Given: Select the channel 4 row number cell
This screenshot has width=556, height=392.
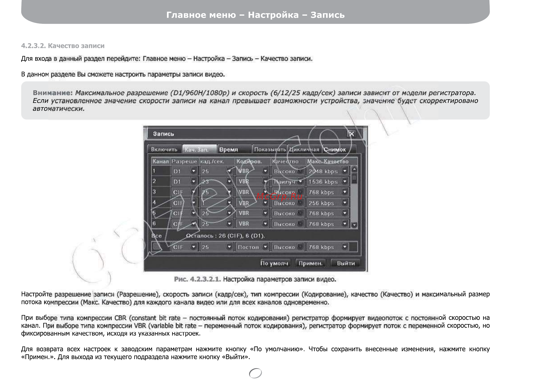Looking at the screenshot, I should [161, 203].
